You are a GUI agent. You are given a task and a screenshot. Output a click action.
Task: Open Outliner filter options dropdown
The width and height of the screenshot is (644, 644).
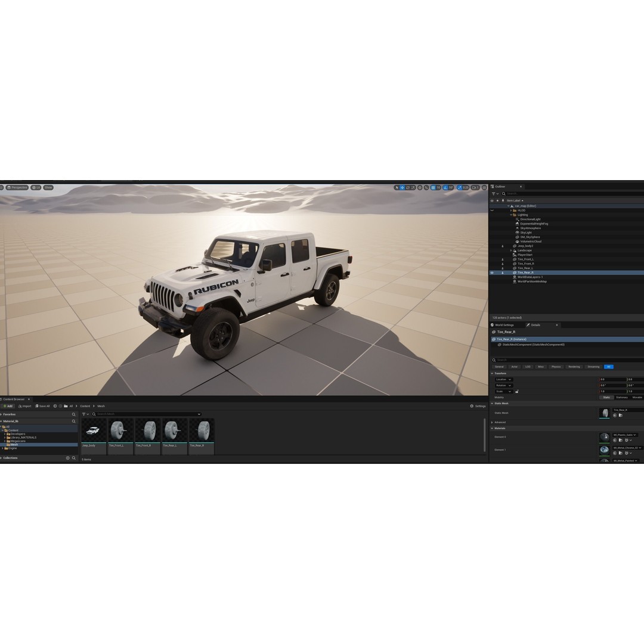tap(495, 194)
